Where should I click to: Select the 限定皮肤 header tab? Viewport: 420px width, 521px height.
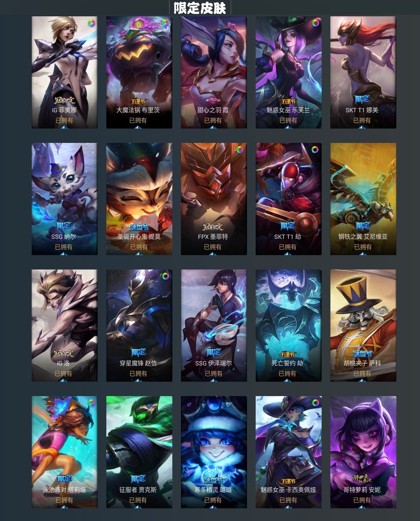click(200, 8)
